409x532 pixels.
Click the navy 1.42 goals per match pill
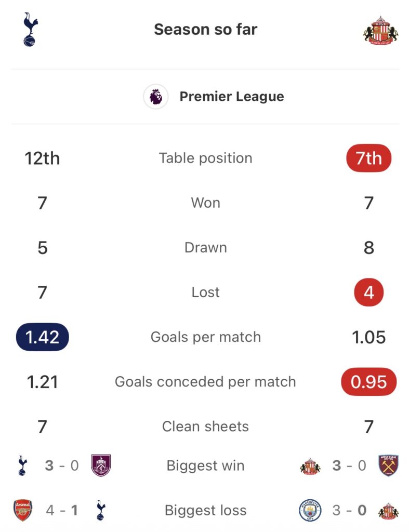[42, 337]
